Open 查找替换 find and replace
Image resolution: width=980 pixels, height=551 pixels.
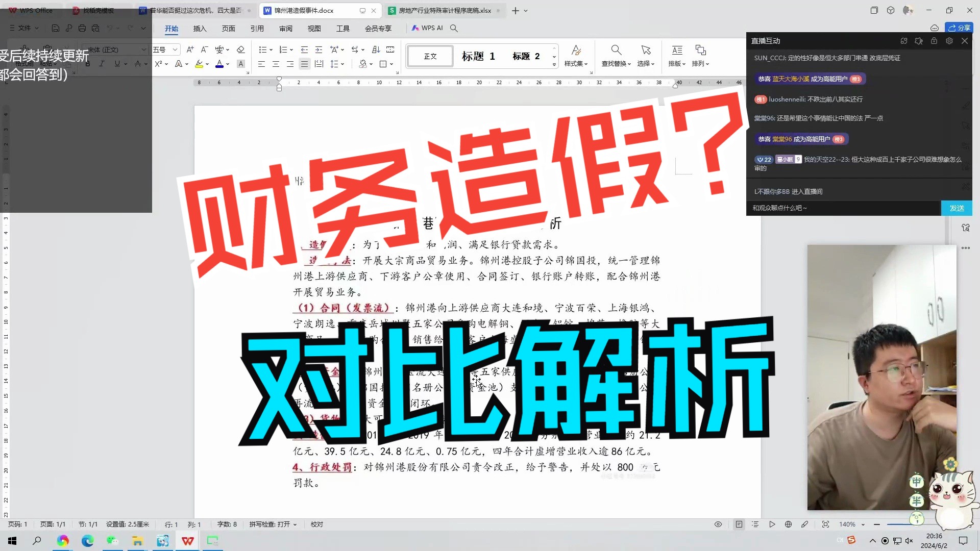[616, 56]
